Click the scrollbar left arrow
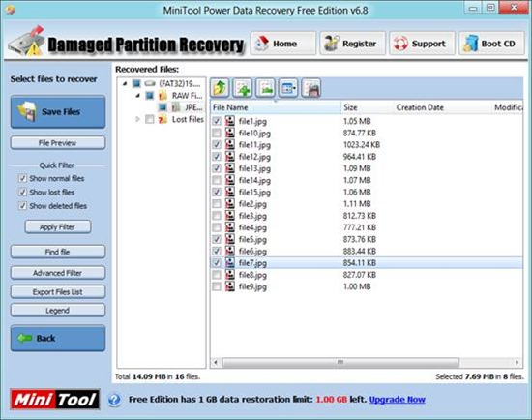The image size is (532, 420). click(215, 362)
